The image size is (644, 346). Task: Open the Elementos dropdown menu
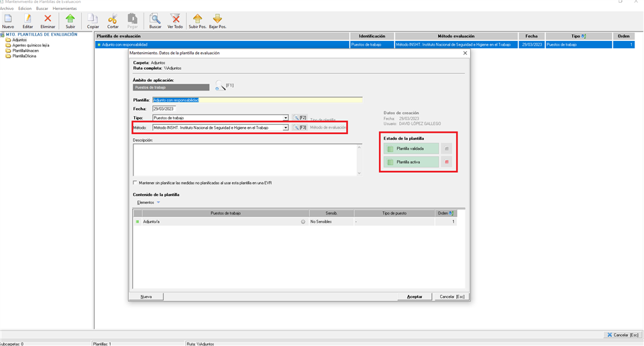(148, 202)
